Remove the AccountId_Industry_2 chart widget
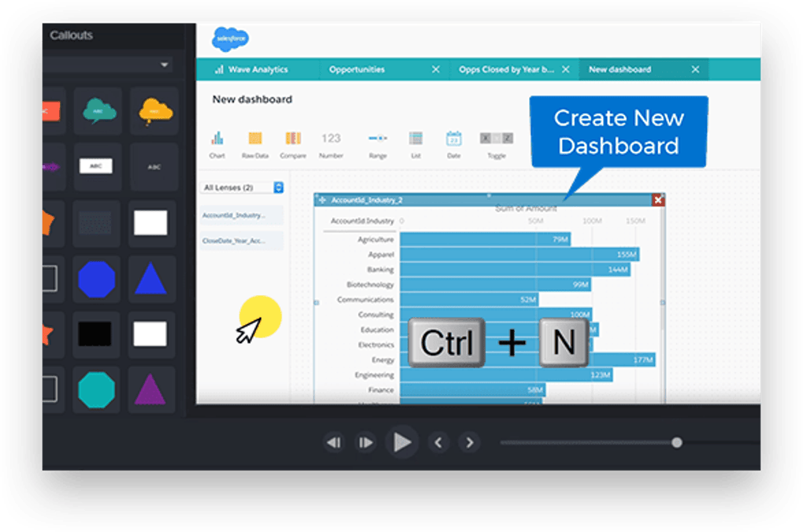Viewport: 803px width, 532px height. [x=659, y=200]
